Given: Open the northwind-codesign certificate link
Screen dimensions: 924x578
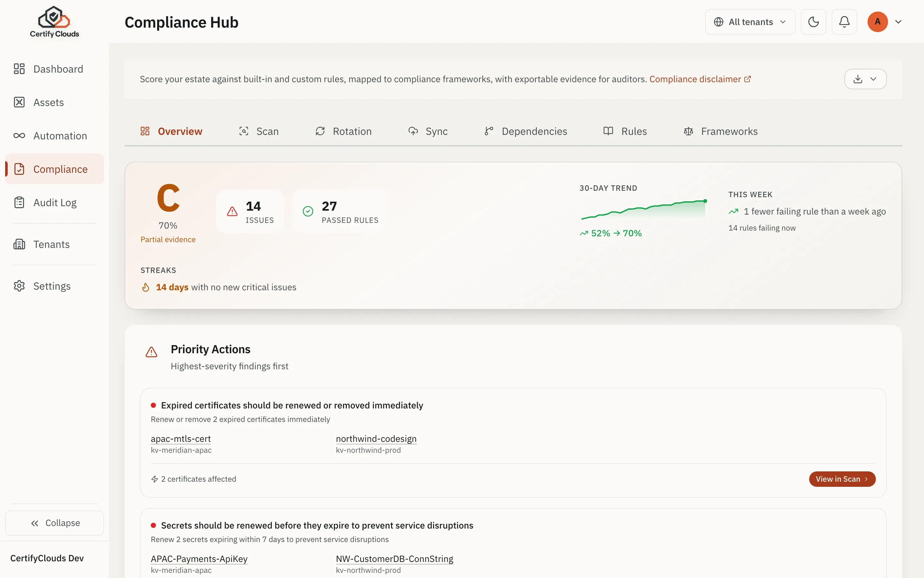Looking at the screenshot, I should click(376, 438).
